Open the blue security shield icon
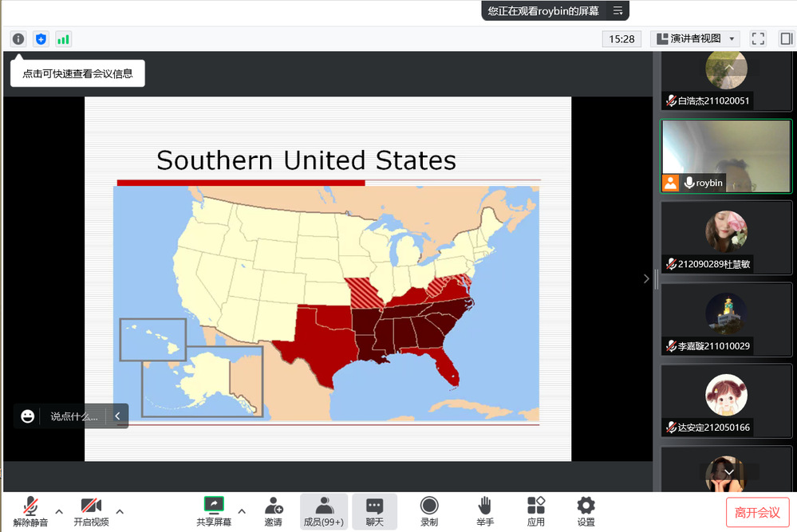The image size is (797, 532). [41, 38]
